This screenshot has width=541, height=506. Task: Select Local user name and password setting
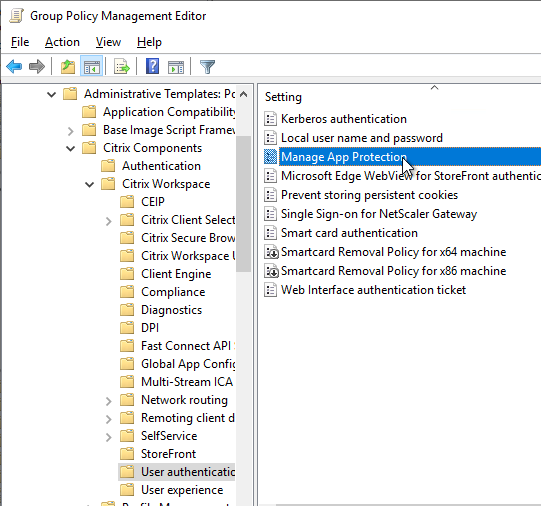pos(362,138)
